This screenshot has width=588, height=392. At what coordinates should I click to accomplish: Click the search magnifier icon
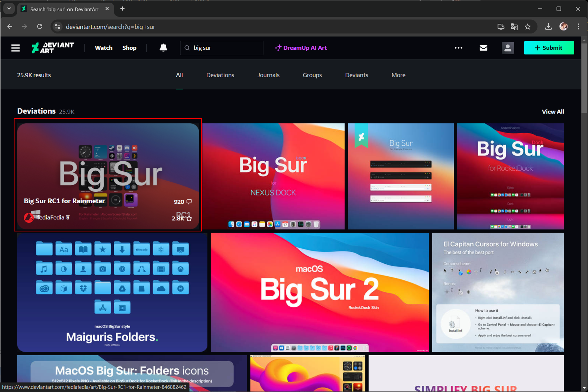(187, 48)
